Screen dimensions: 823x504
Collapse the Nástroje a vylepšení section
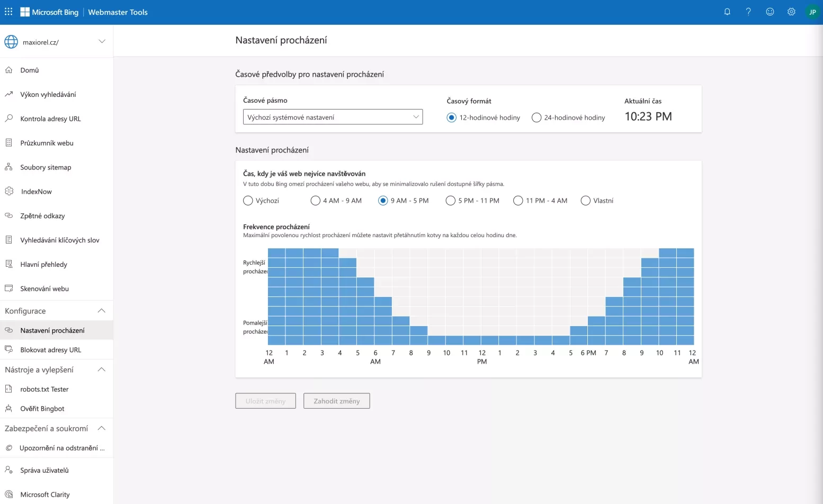click(x=102, y=370)
